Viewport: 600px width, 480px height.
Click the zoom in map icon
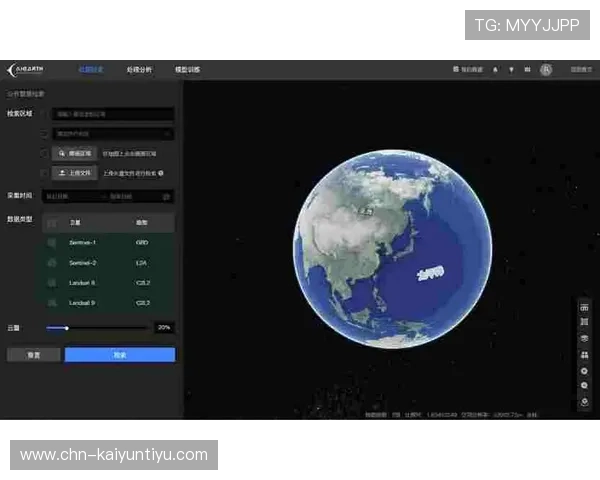click(584, 370)
